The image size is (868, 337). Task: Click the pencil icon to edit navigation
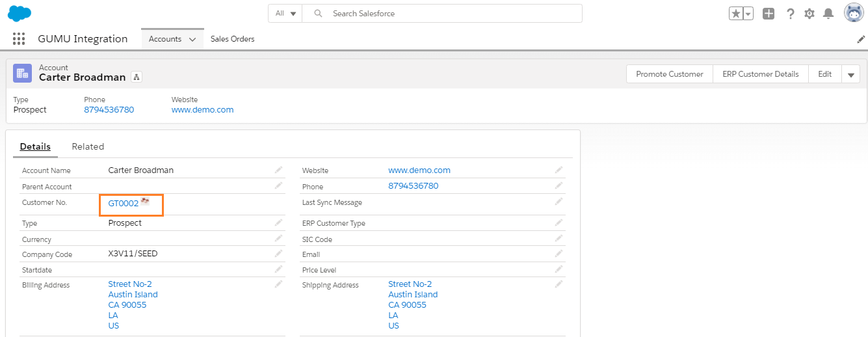[x=861, y=39]
